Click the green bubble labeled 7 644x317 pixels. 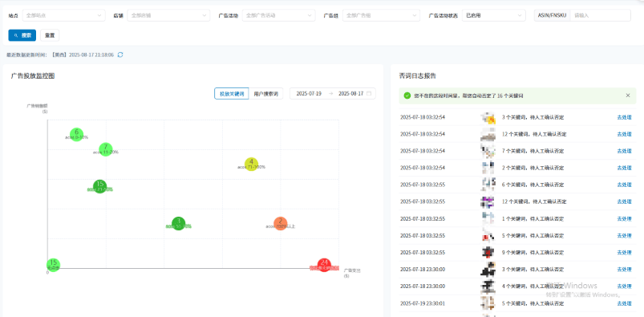point(106,149)
